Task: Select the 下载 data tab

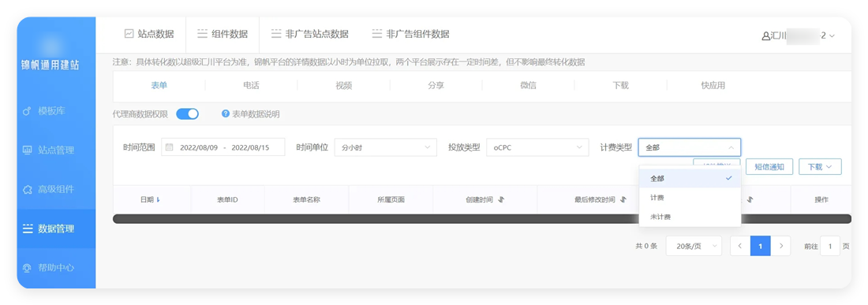Action: pyautogui.click(x=620, y=86)
